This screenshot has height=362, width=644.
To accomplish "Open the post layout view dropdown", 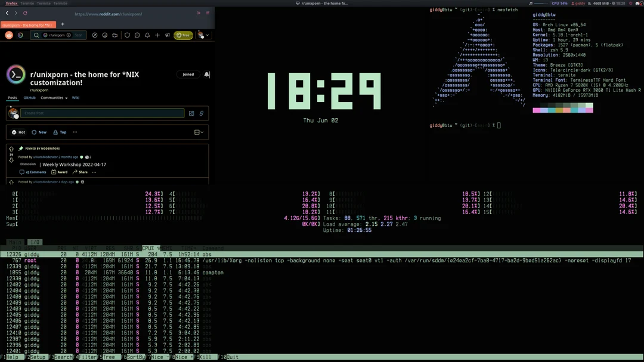I will point(199,132).
